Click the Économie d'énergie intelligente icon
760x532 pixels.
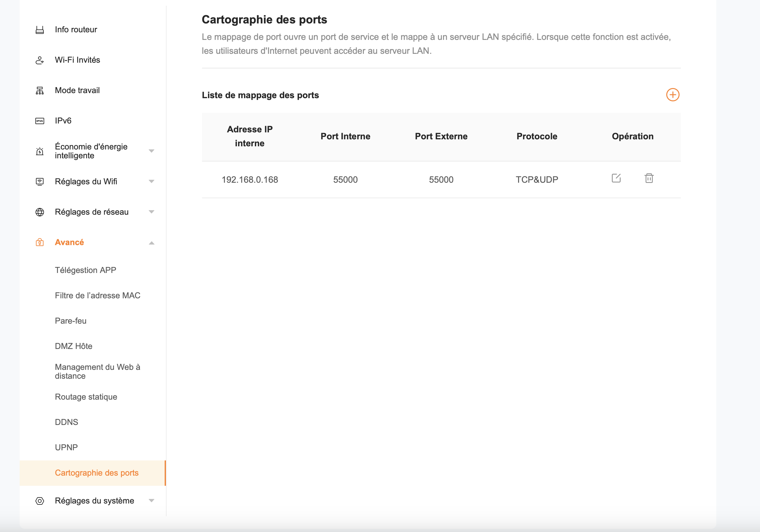(40, 151)
